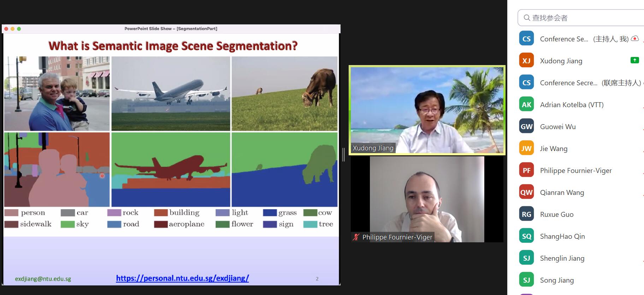
Task: Click Guowei Wu's GW avatar
Action: point(526,126)
